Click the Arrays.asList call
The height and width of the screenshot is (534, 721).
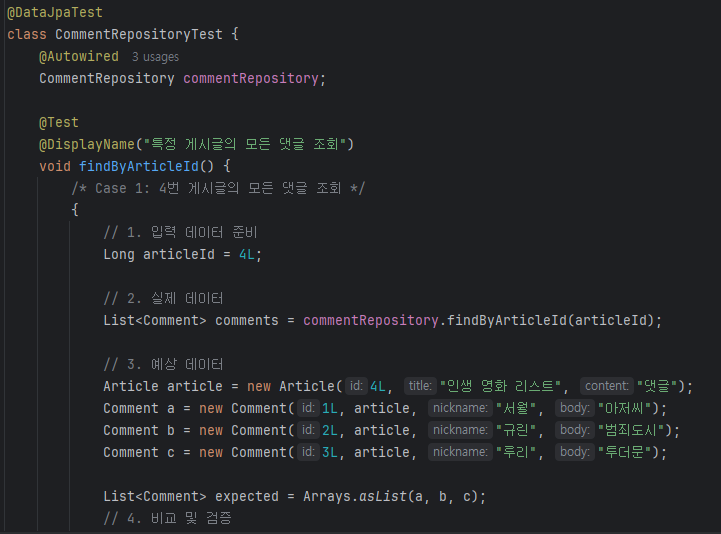(x=394, y=496)
